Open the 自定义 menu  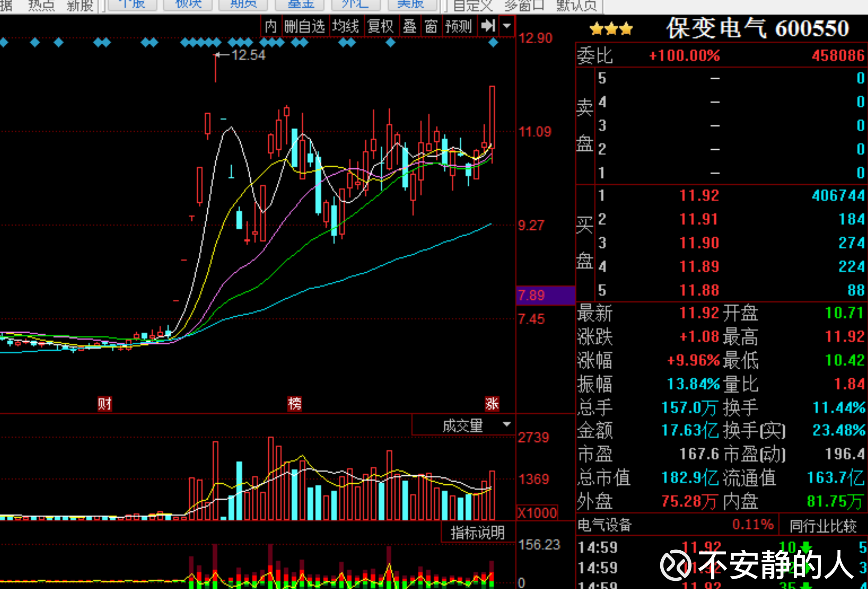[x=473, y=5]
